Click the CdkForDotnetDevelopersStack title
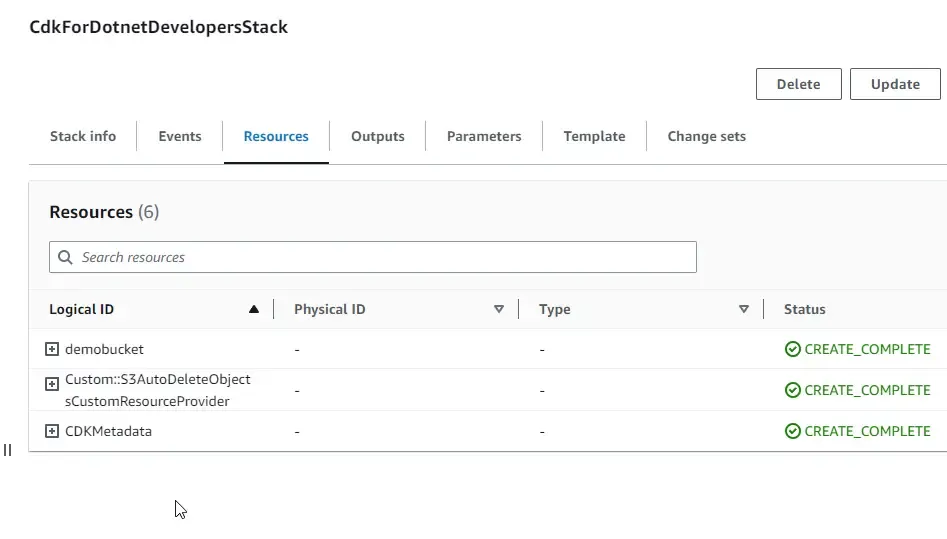 point(159,27)
